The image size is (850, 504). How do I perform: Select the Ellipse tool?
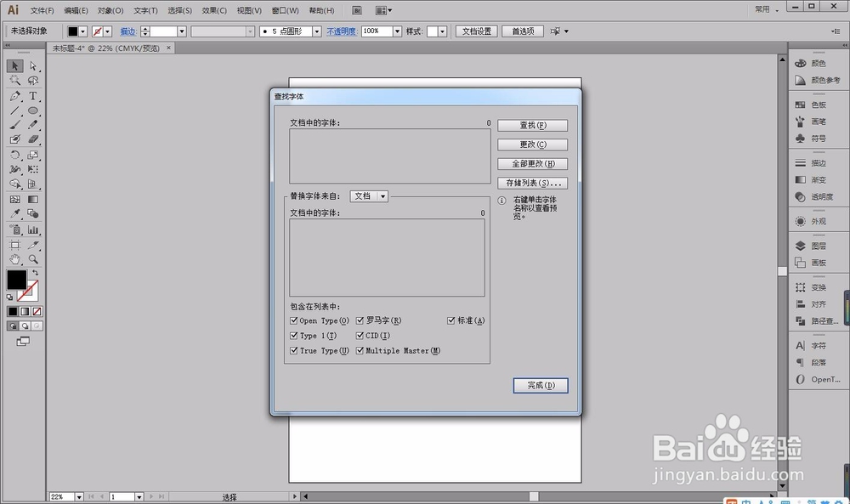tap(33, 110)
